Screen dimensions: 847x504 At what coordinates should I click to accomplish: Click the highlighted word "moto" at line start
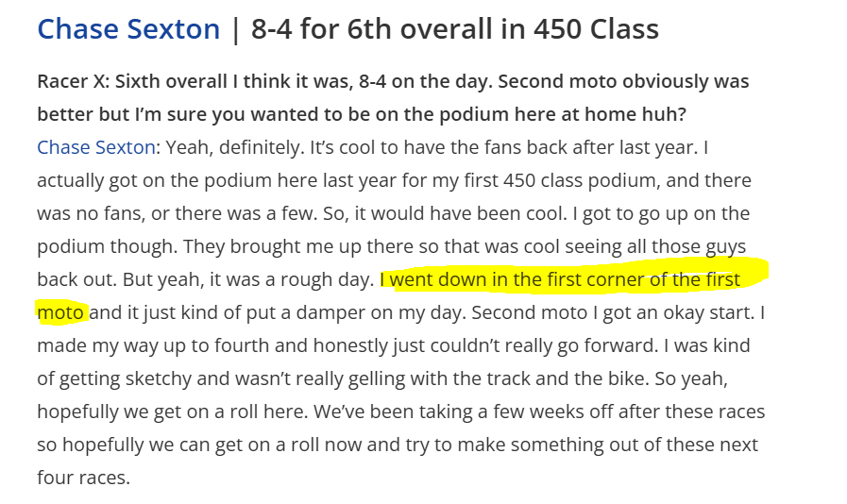point(61,312)
